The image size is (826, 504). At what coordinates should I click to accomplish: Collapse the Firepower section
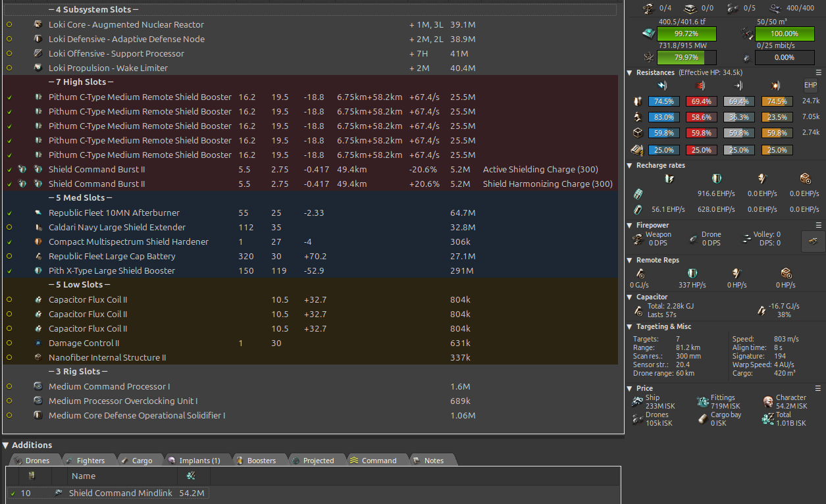(x=631, y=225)
